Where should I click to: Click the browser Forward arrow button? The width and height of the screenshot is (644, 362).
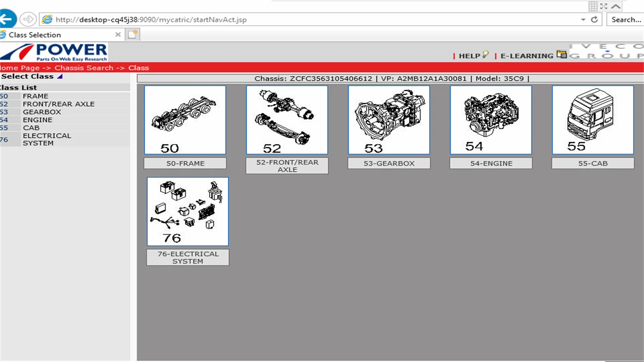[x=28, y=19]
